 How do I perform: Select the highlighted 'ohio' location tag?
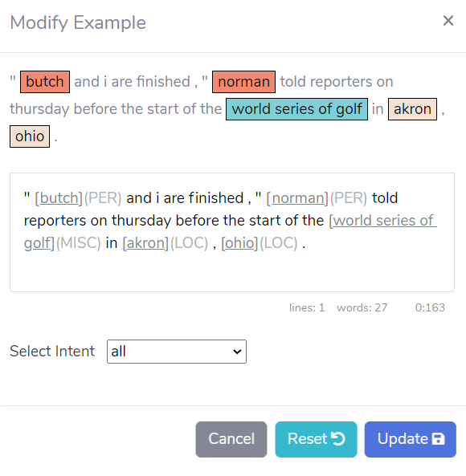(30, 136)
